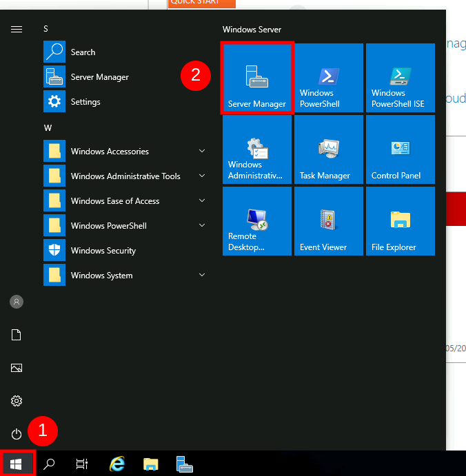
Task: Open Server Manager from the taskbar
Action: [184, 464]
